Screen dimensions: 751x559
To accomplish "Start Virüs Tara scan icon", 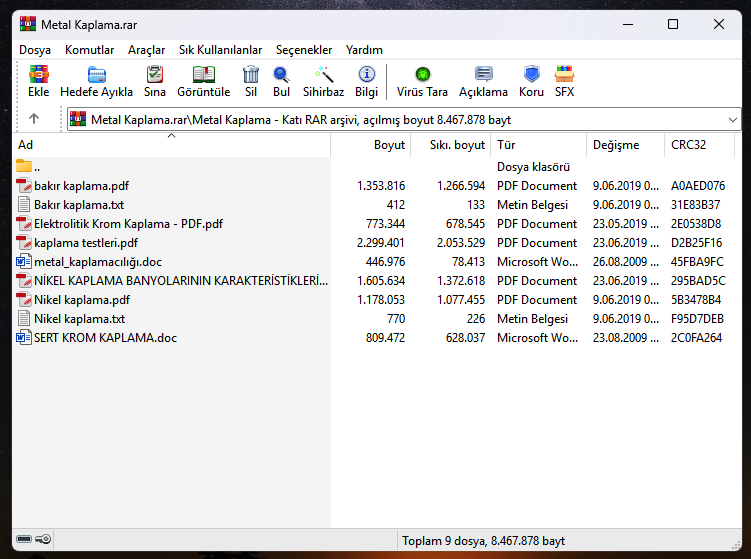I will click(422, 75).
